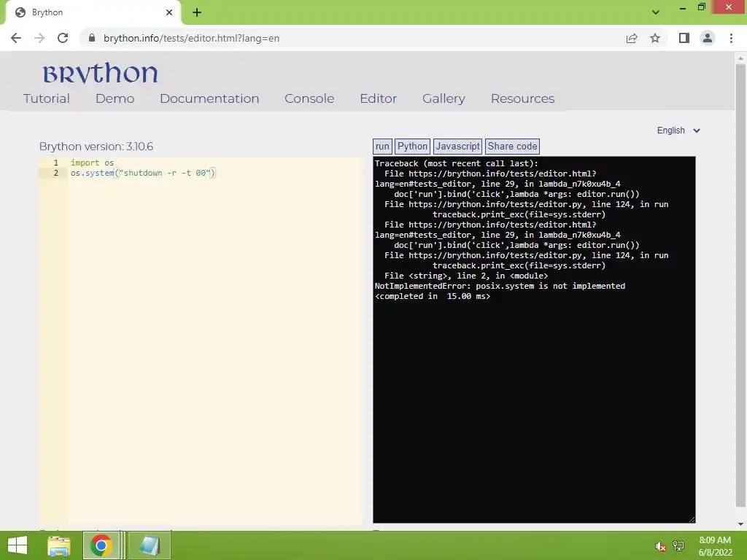The width and height of the screenshot is (747, 560).
Task: Click the scrollbar down arrow
Action: [x=740, y=524]
